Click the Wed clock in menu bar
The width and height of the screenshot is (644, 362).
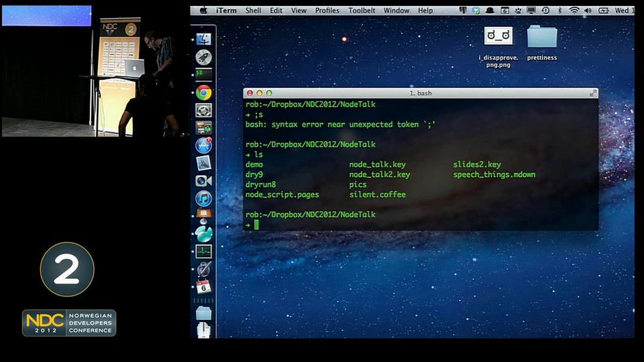tap(624, 11)
